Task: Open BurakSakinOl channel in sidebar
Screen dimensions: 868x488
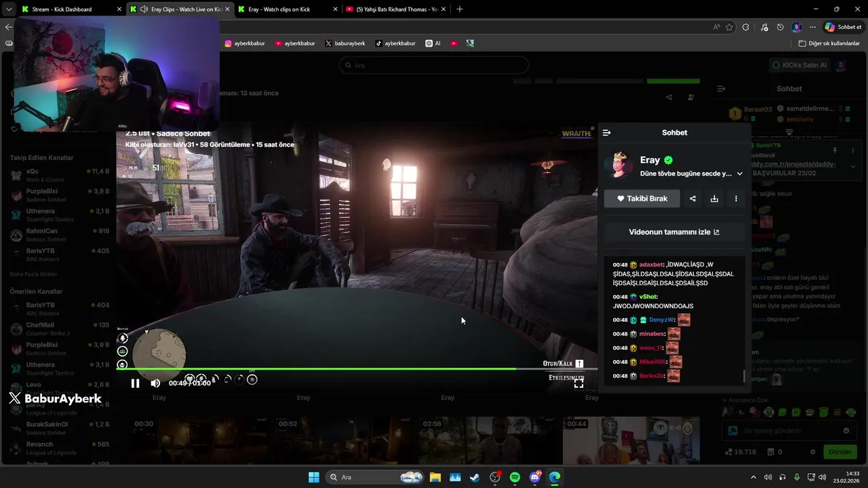Action: coord(60,428)
